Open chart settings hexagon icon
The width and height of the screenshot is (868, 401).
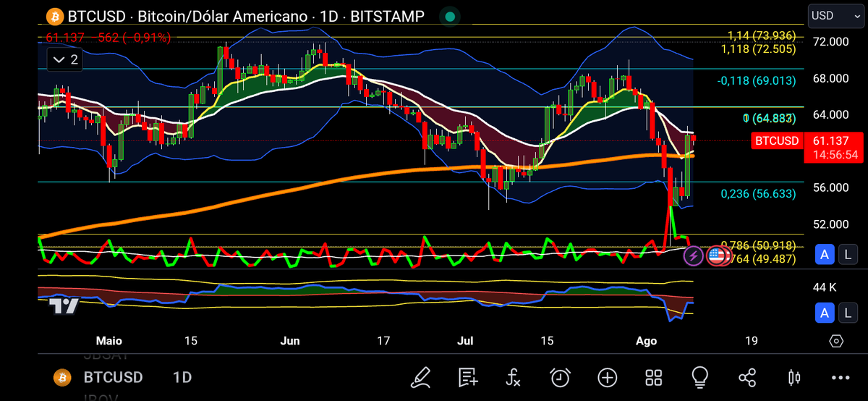836,341
